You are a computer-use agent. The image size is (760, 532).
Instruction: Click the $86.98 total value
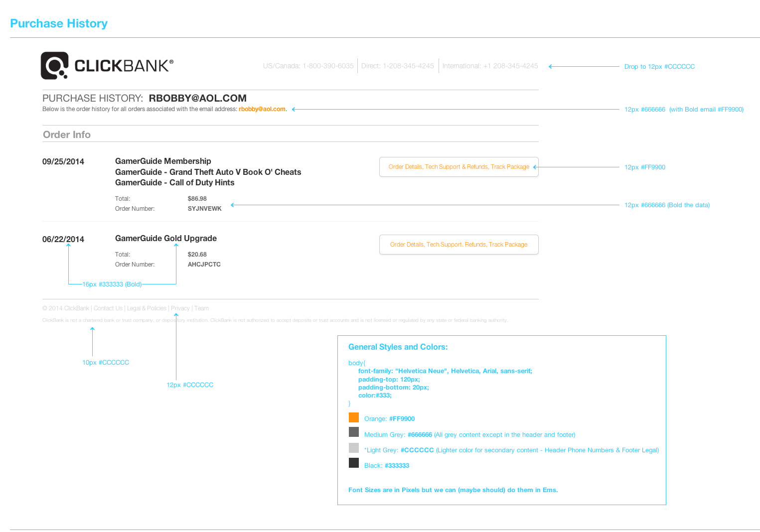tap(197, 198)
